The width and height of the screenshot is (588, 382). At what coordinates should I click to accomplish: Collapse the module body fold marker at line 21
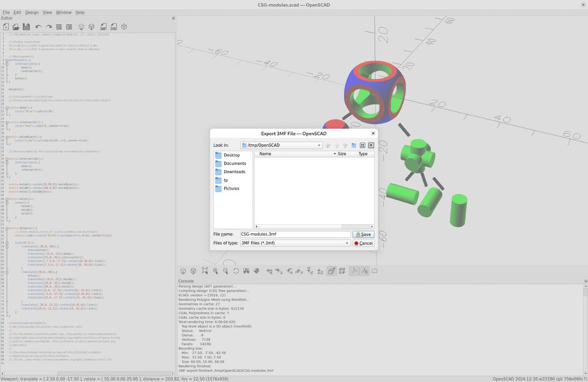click(6, 108)
